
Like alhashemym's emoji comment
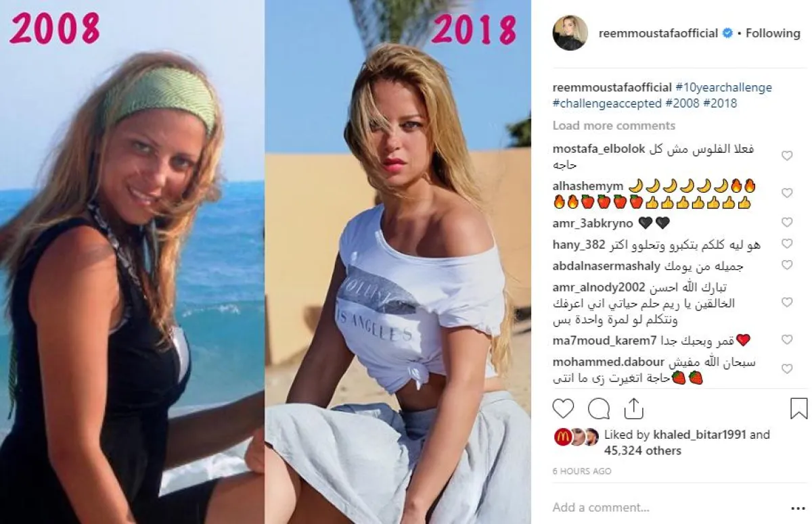[x=787, y=193]
